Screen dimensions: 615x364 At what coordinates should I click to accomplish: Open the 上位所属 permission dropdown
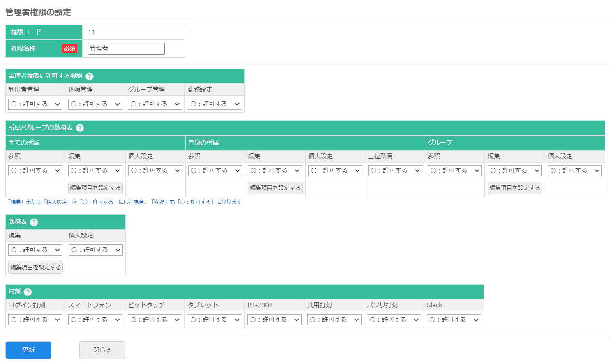(x=395, y=170)
